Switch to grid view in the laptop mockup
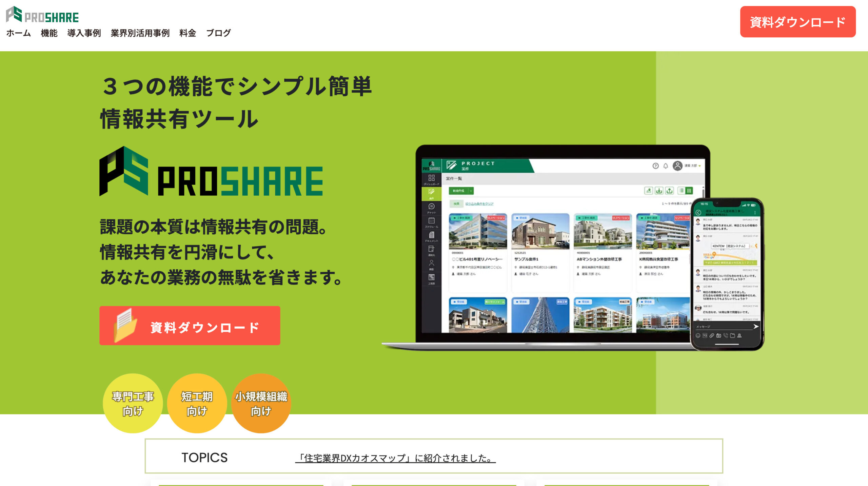 pyautogui.click(x=689, y=191)
